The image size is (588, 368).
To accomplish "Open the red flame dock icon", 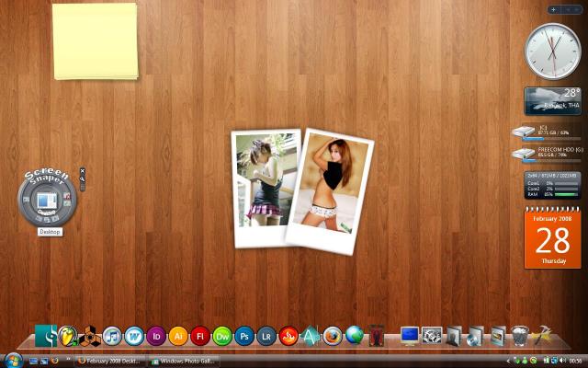I will click(x=288, y=336).
